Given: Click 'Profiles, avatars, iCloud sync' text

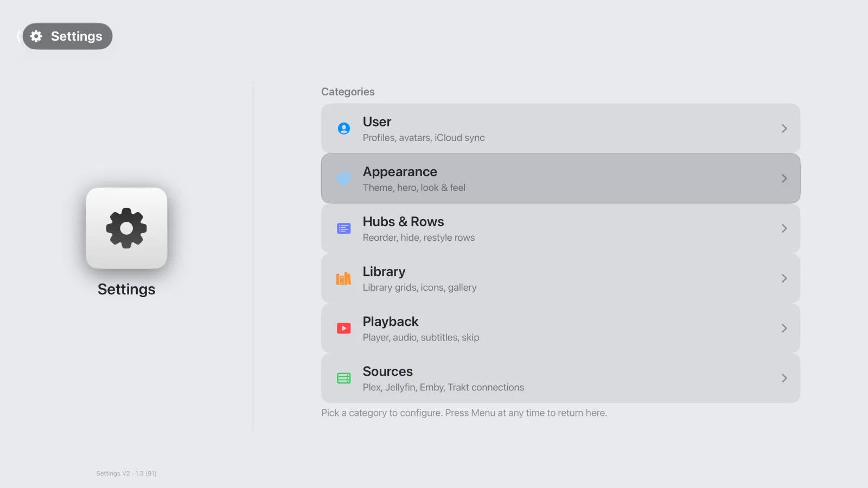Looking at the screenshot, I should click(x=424, y=138).
